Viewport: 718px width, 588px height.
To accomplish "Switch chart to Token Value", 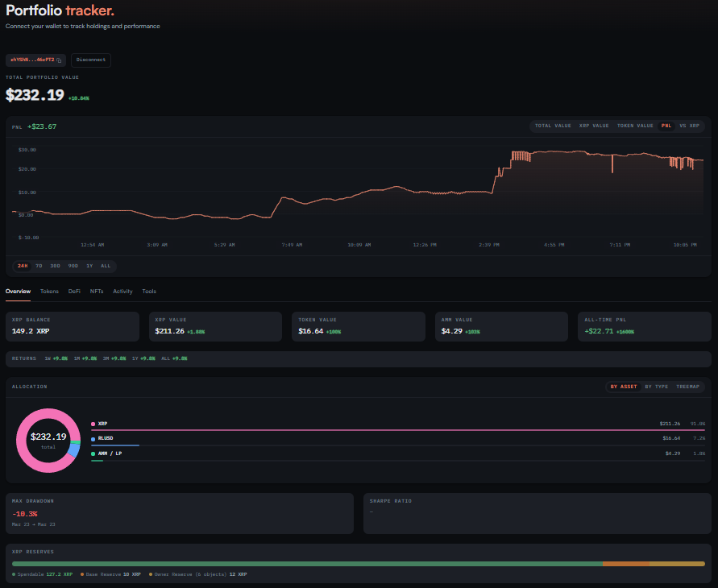I will click(x=635, y=126).
